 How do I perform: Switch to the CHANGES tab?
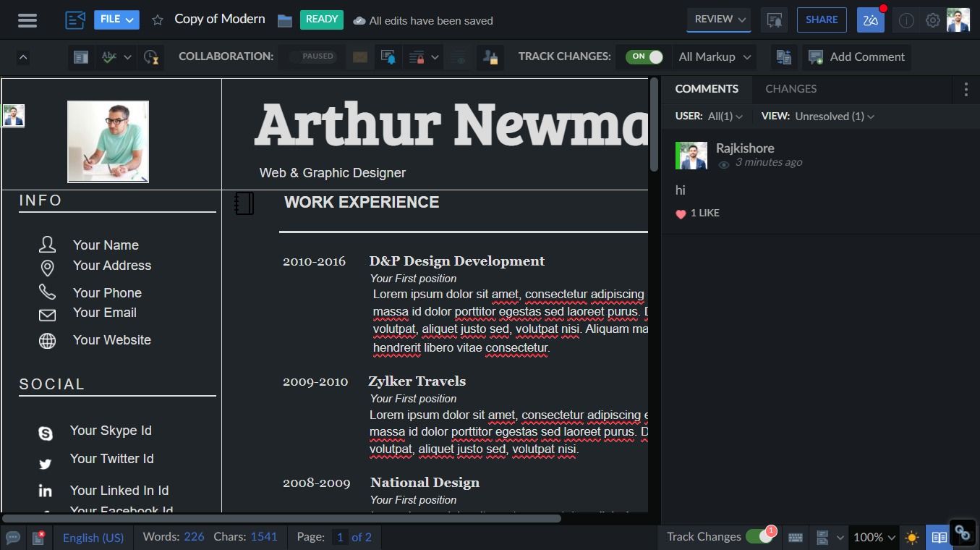click(x=791, y=88)
